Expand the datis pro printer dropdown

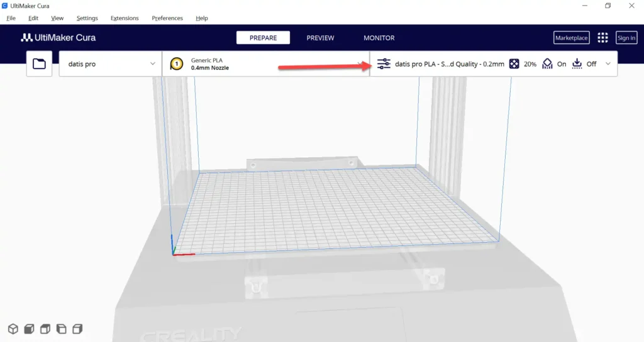(110, 63)
